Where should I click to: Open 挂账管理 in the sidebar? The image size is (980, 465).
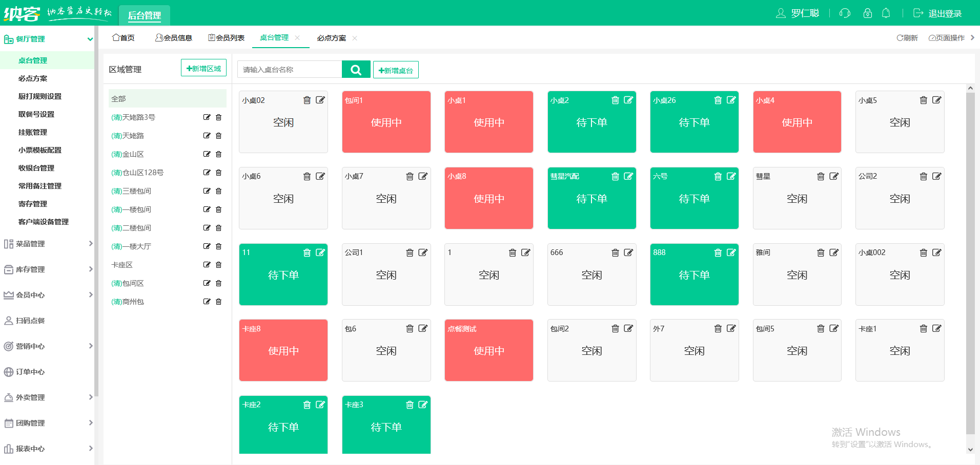[33, 132]
